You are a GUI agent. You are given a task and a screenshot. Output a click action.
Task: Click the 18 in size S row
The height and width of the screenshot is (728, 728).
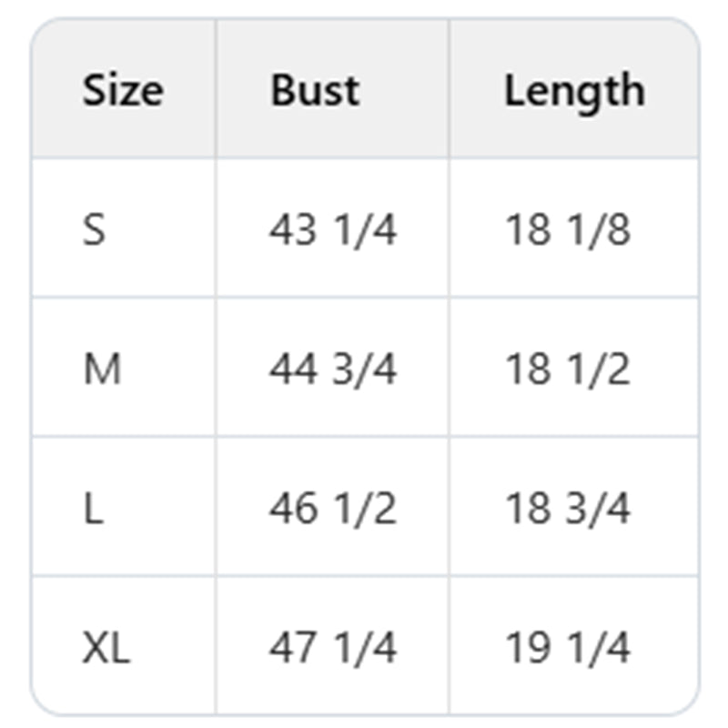click(x=528, y=230)
